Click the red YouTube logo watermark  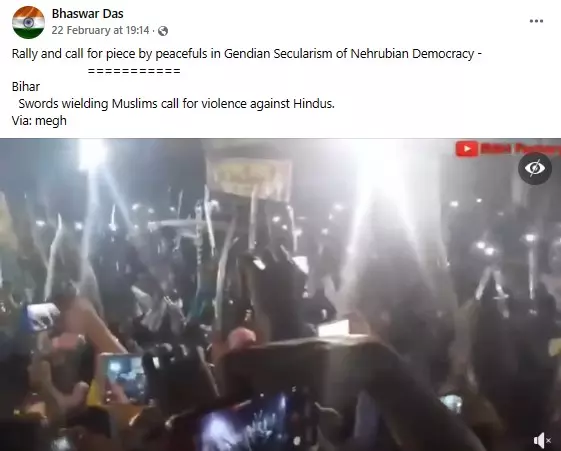(467, 149)
